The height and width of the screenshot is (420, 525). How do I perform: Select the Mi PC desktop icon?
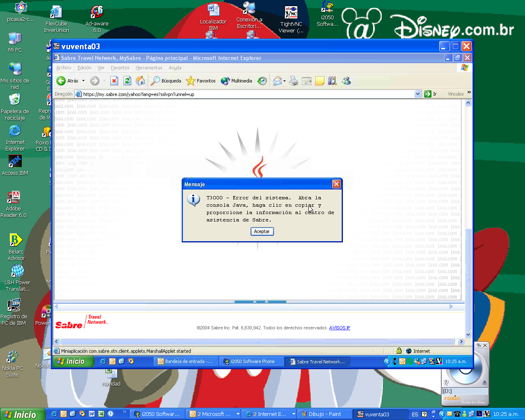click(15, 43)
